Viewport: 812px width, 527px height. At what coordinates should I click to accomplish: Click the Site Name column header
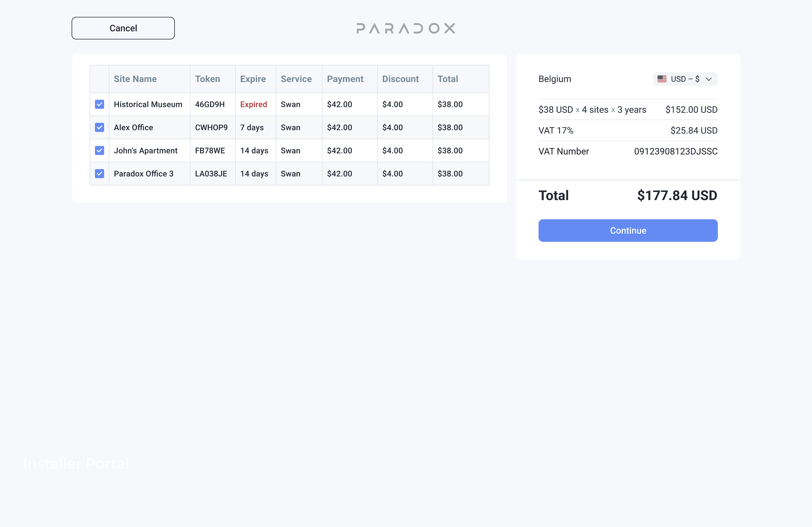coord(135,79)
